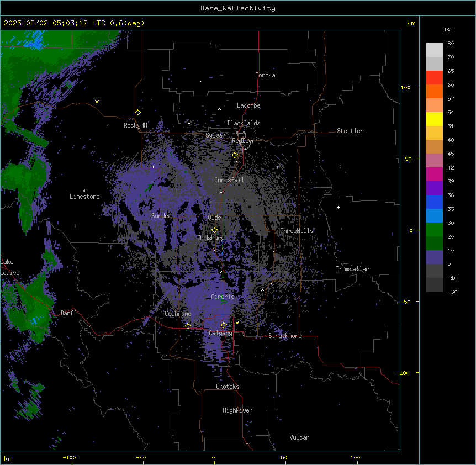Pick the royal blue swatch below 36 dBZ

click(434, 202)
